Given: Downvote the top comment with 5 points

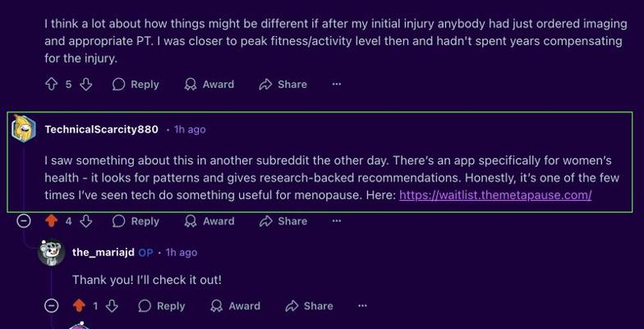Looking at the screenshot, I should (85, 84).
